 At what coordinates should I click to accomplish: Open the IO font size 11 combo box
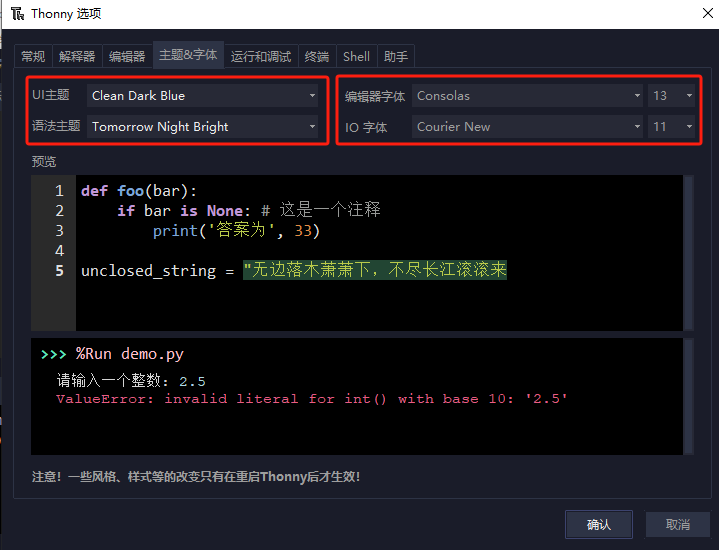pos(671,127)
